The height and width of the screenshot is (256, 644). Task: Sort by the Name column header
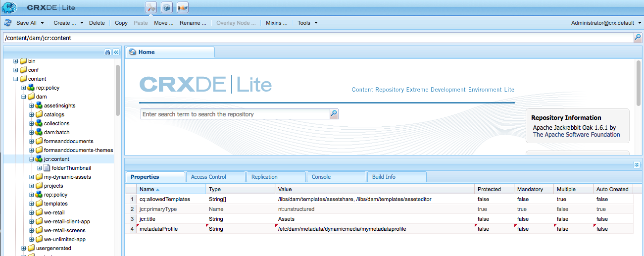click(171, 189)
